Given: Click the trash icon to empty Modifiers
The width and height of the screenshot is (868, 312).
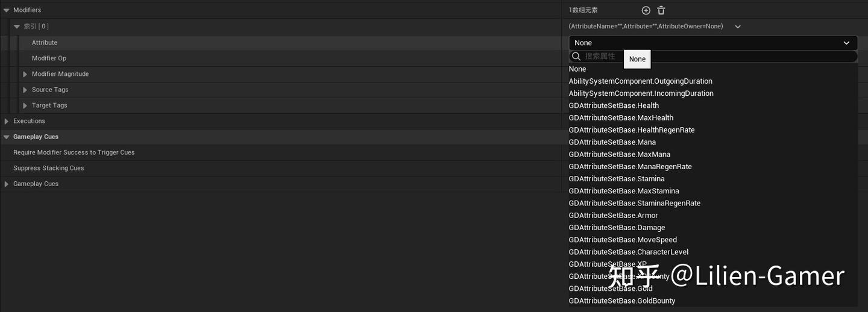Looking at the screenshot, I should (x=661, y=10).
